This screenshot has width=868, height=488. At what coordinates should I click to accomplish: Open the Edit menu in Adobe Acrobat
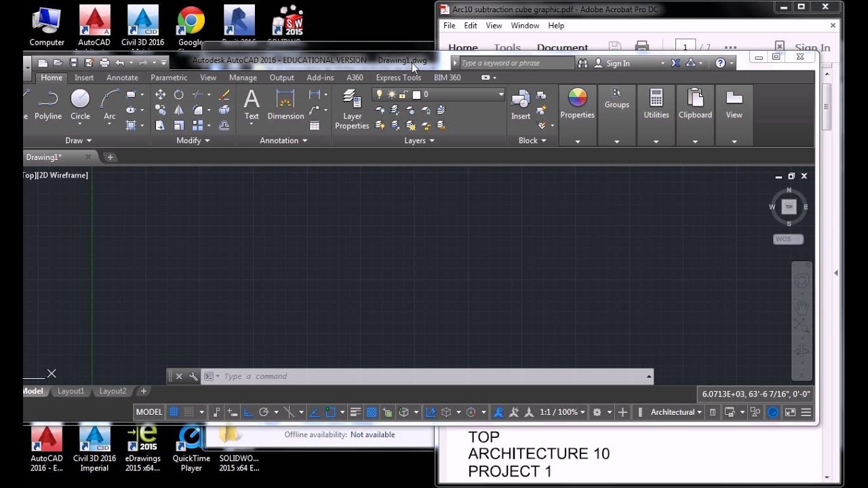click(x=471, y=25)
